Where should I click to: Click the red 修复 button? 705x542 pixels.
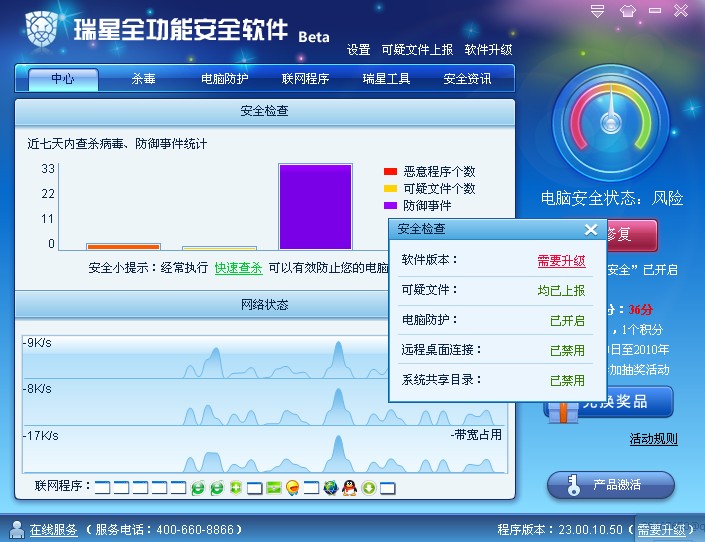(x=632, y=235)
